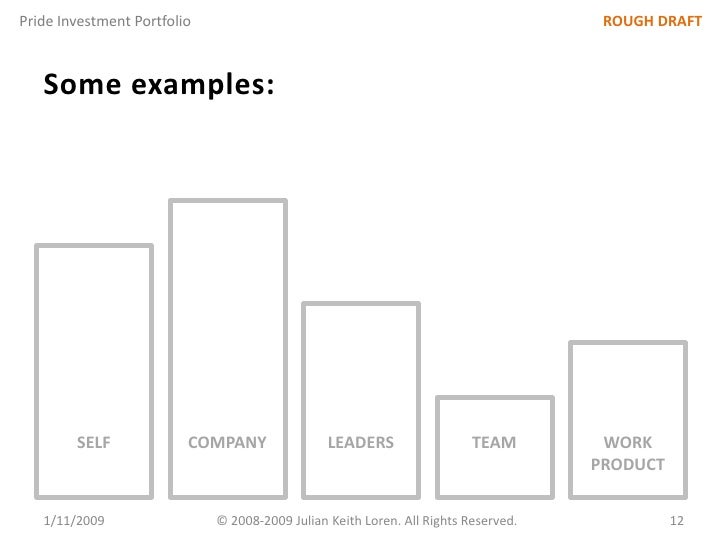Click the copyright symbol in the footer
The image size is (728, 546).
(x=222, y=521)
